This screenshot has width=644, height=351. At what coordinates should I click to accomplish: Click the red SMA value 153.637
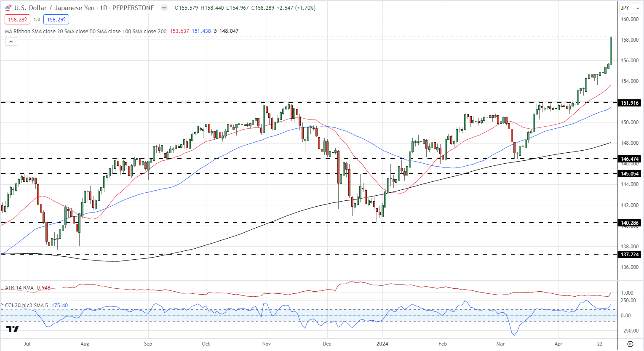[179, 31]
